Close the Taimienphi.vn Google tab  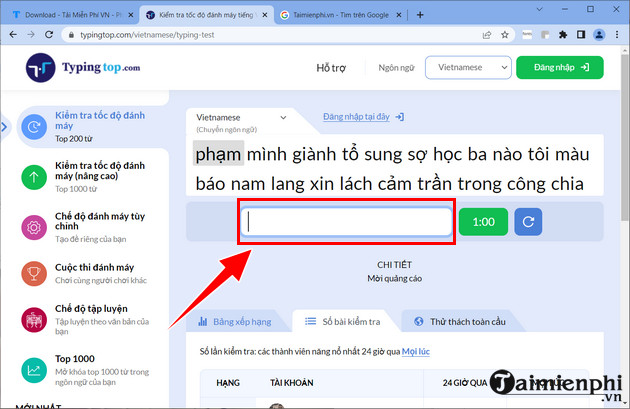click(x=399, y=15)
